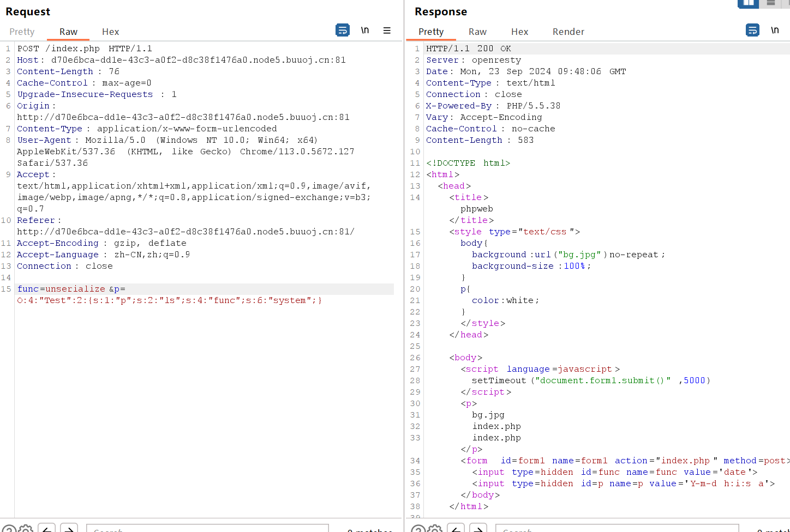Click the response Date header line
Viewport: 790px width, 532px height.
[526, 71]
